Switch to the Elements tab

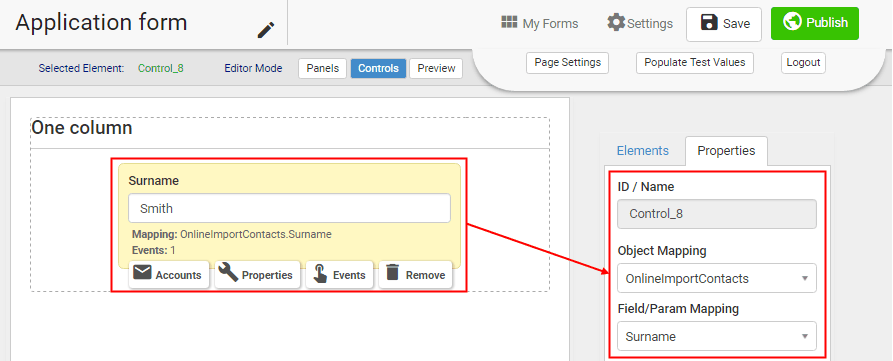(x=643, y=151)
